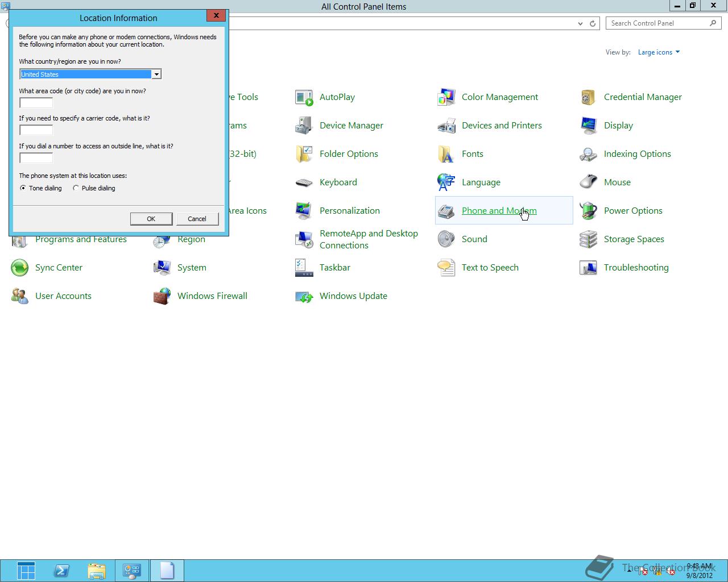Click the Keyboard icon

click(x=304, y=182)
